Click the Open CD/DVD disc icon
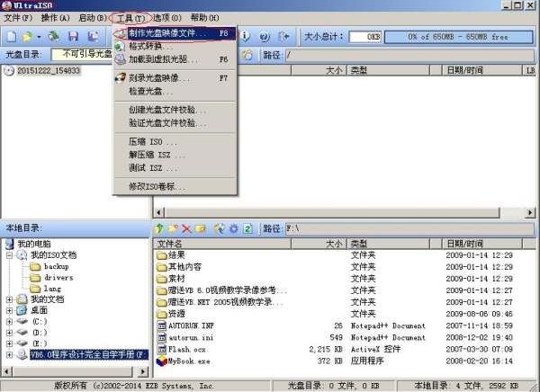Image resolution: width=540 pixels, height=392 pixels. click(x=53, y=37)
